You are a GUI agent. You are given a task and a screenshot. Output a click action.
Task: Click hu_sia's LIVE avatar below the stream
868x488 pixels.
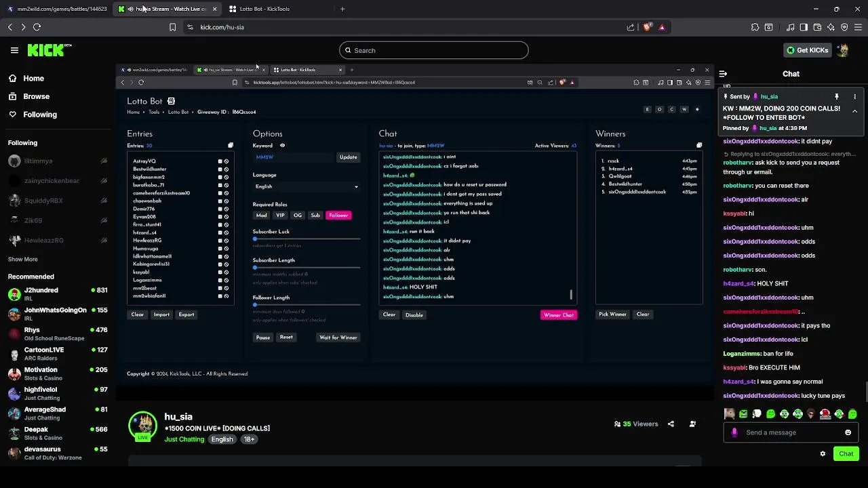point(143,426)
